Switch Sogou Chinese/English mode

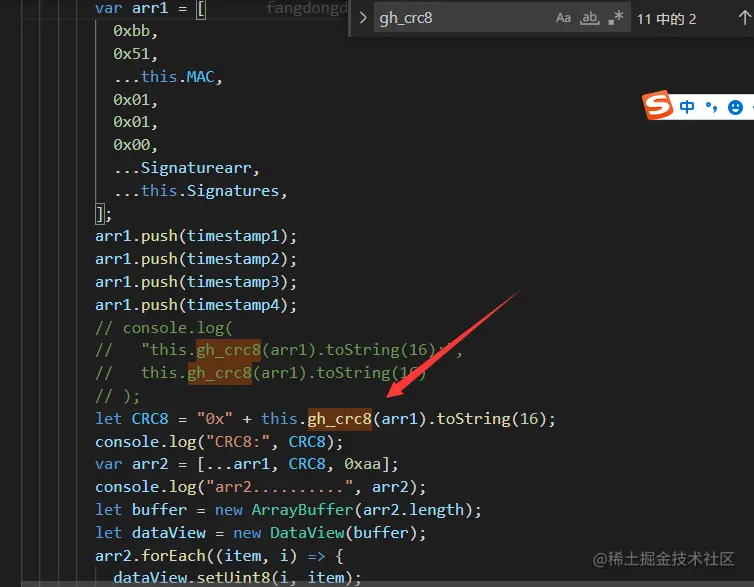tap(687, 107)
